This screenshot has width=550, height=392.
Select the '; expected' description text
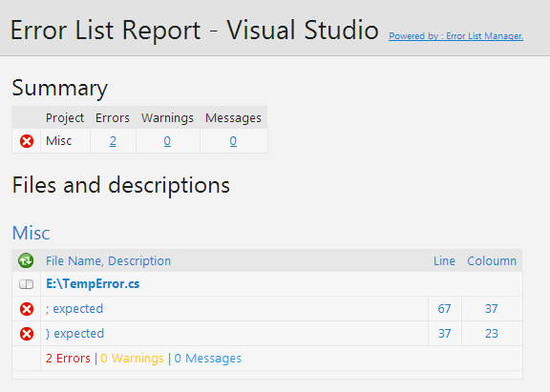[x=74, y=309]
